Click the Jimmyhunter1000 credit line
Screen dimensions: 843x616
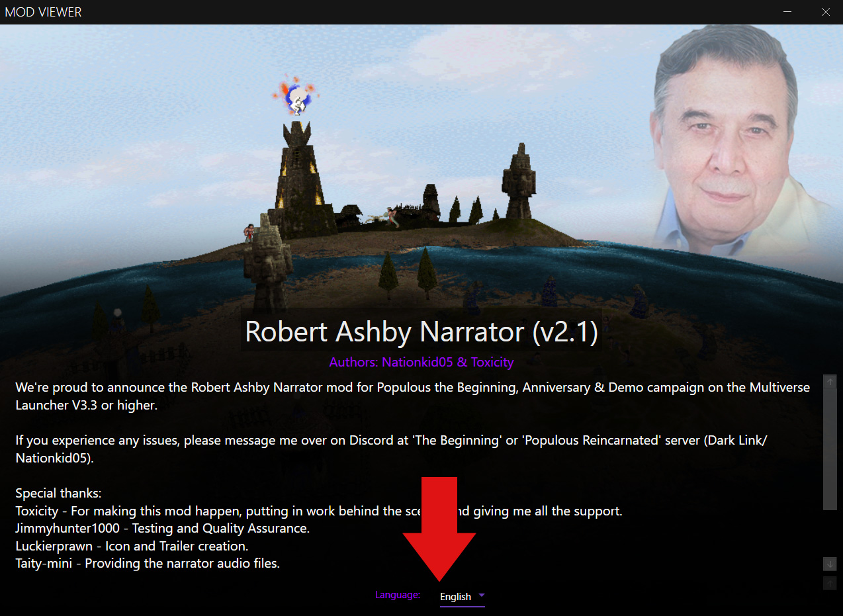click(162, 529)
